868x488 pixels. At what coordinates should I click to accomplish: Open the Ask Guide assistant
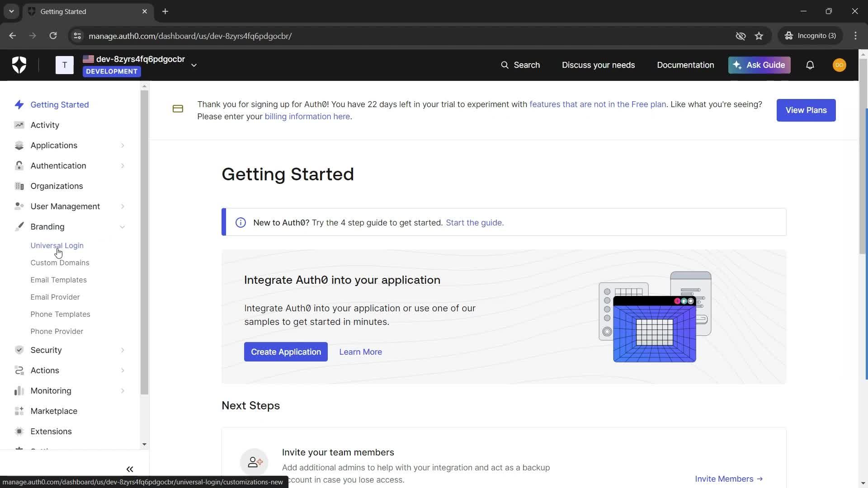[x=759, y=65]
